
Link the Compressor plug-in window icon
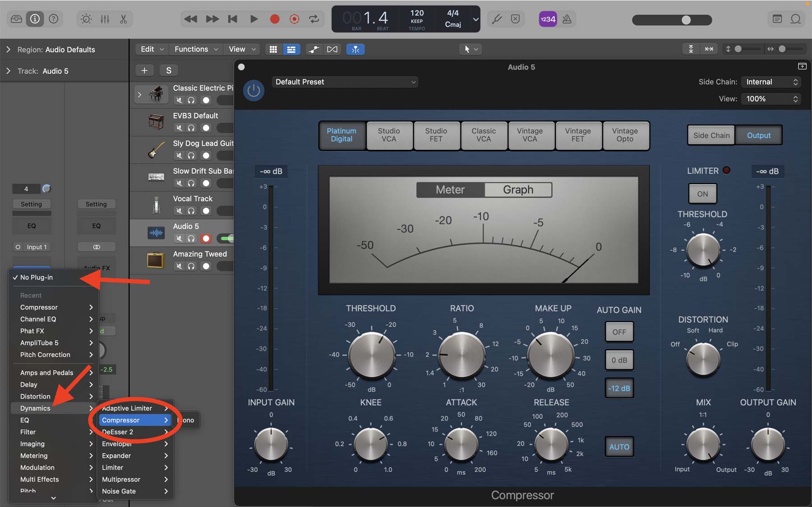click(x=802, y=66)
